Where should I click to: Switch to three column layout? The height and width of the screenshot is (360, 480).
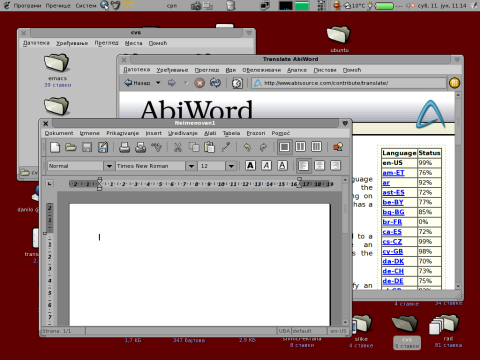pos(316,147)
